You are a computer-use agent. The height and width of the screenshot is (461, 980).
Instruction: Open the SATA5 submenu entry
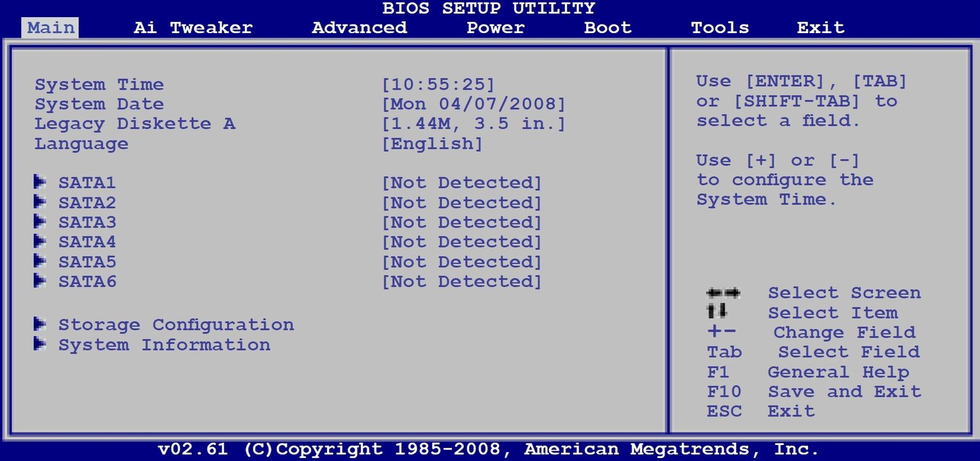coord(87,262)
